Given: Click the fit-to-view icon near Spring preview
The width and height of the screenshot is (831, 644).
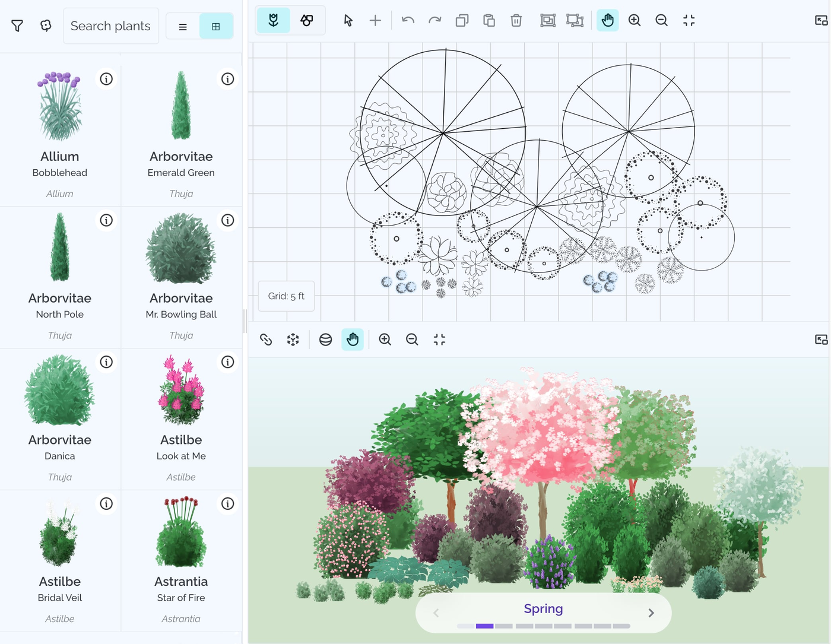Looking at the screenshot, I should click(x=439, y=339).
